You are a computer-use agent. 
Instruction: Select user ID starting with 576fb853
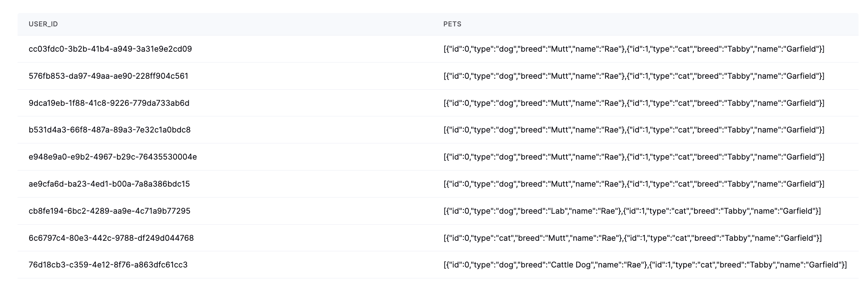109,76
